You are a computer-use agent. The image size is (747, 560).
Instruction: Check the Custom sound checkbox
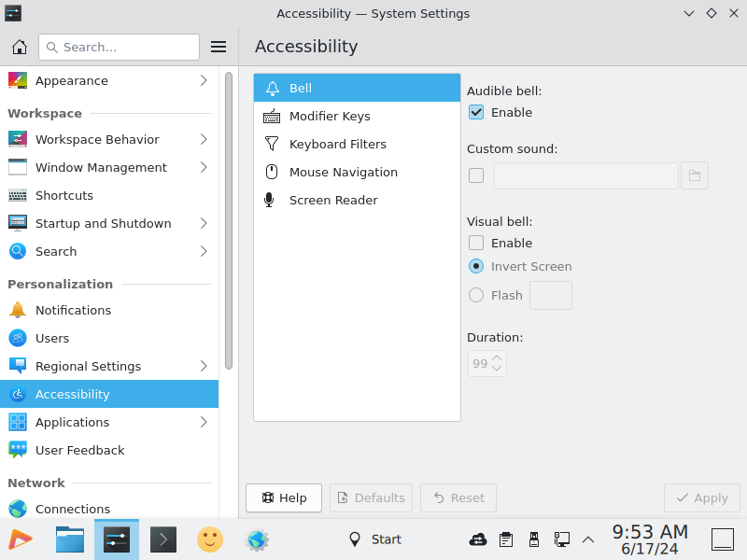476,175
